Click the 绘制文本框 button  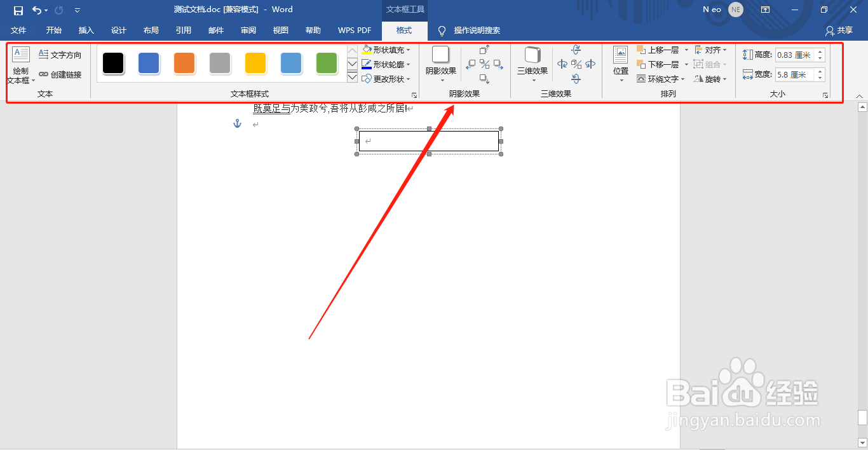(x=21, y=66)
